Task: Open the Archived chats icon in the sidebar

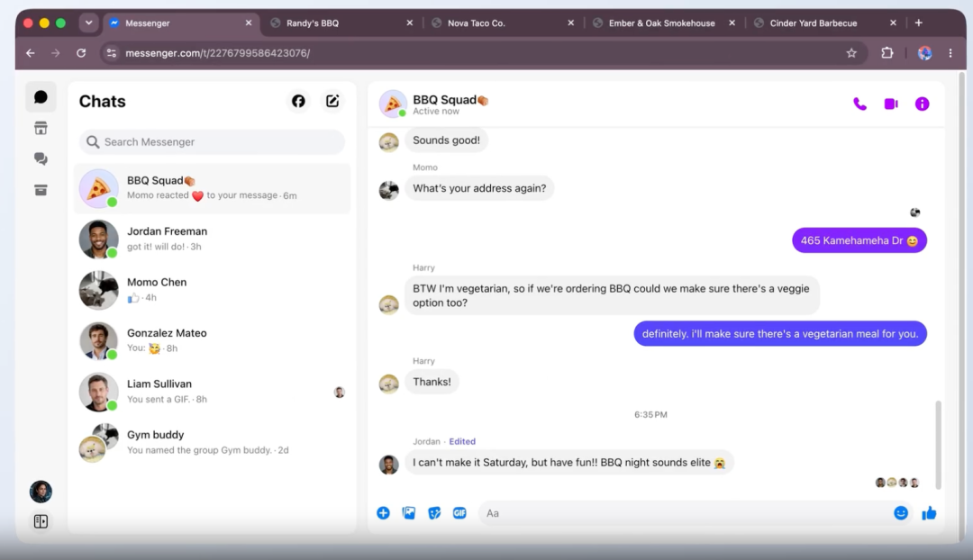Action: click(x=41, y=190)
